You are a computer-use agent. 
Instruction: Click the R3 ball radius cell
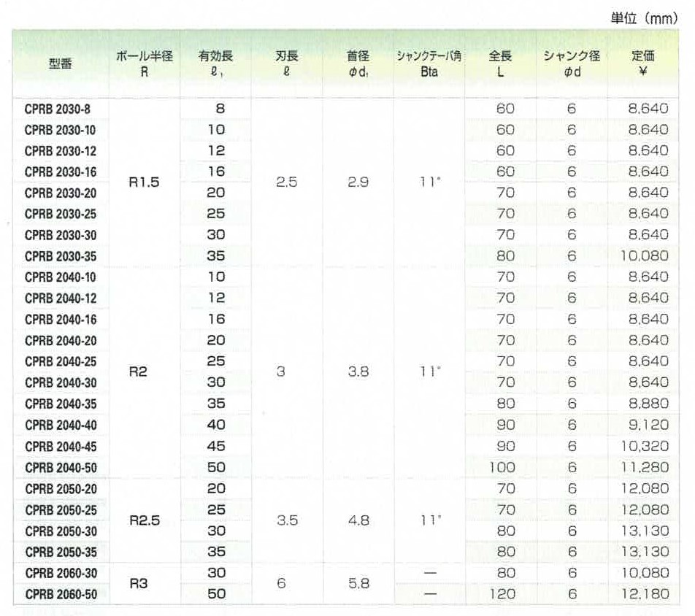point(138,584)
